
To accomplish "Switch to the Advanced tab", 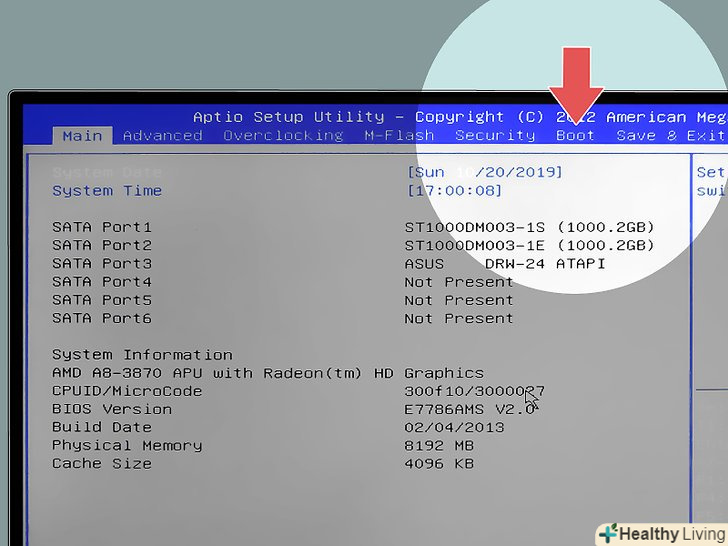I will [x=162, y=136].
